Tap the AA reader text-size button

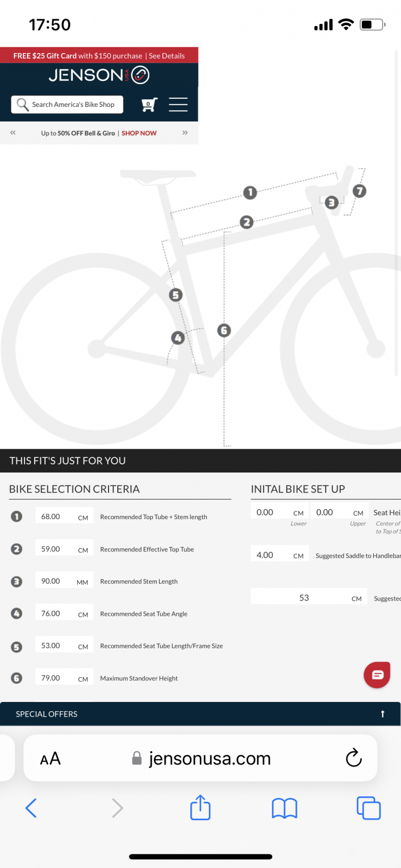[x=50, y=758]
